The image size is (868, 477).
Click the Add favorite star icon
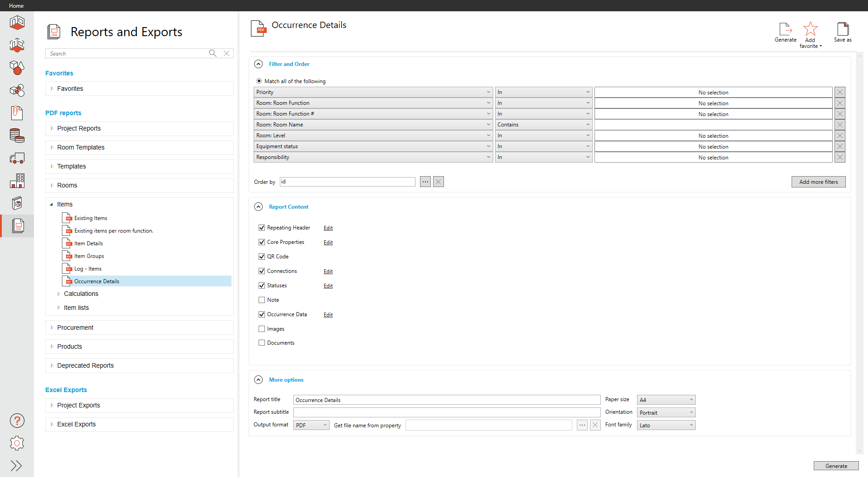pos(810,29)
